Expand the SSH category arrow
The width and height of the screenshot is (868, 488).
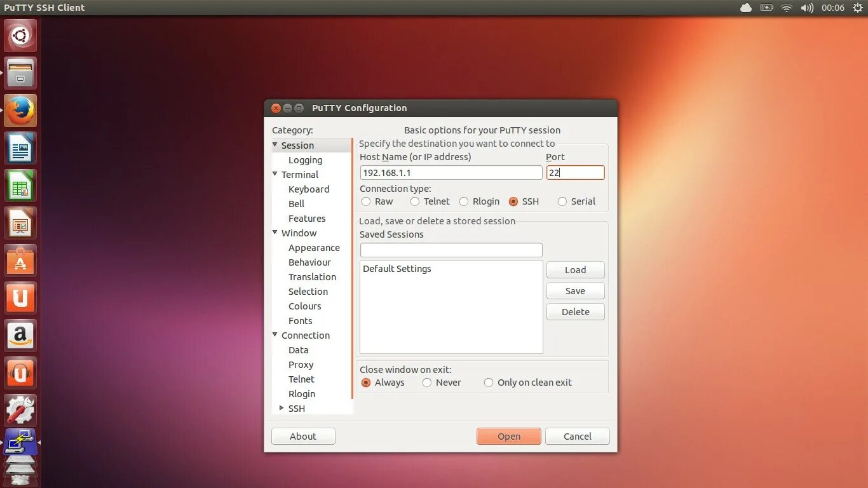[x=281, y=408]
